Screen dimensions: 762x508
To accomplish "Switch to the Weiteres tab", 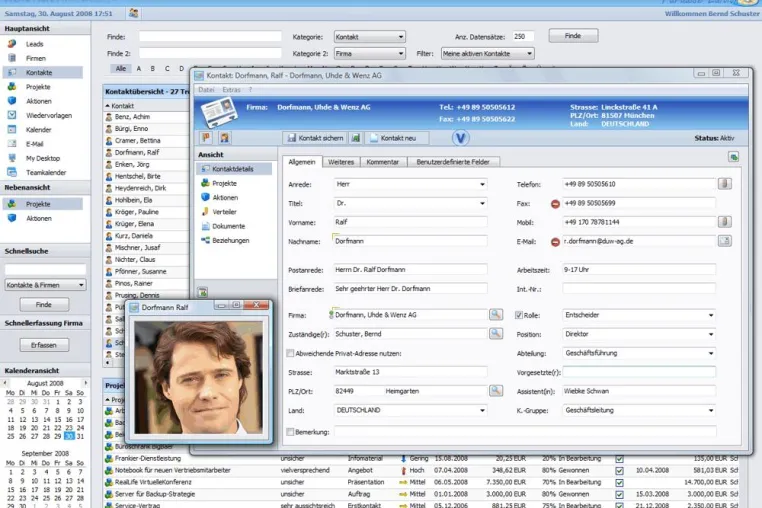I will click(341, 162).
